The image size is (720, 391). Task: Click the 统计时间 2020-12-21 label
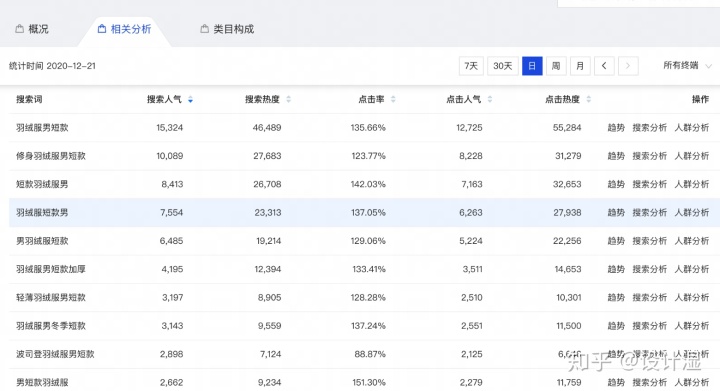point(52,66)
